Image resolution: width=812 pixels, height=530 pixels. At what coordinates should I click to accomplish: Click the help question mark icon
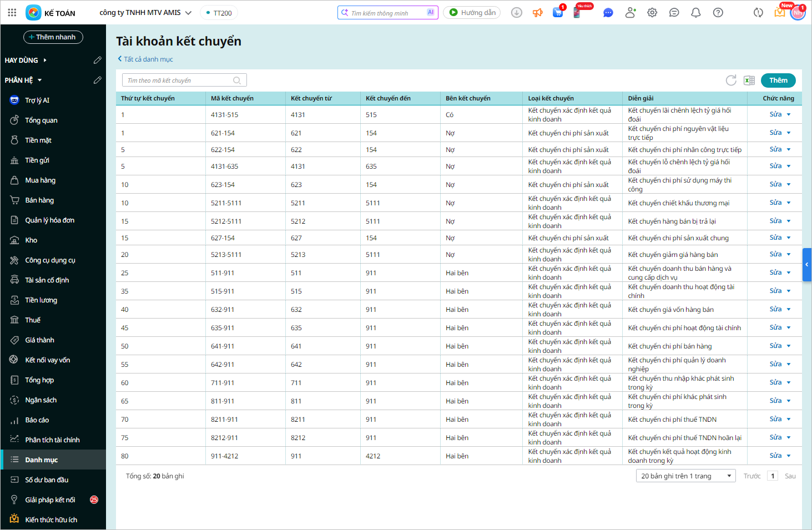coord(718,13)
